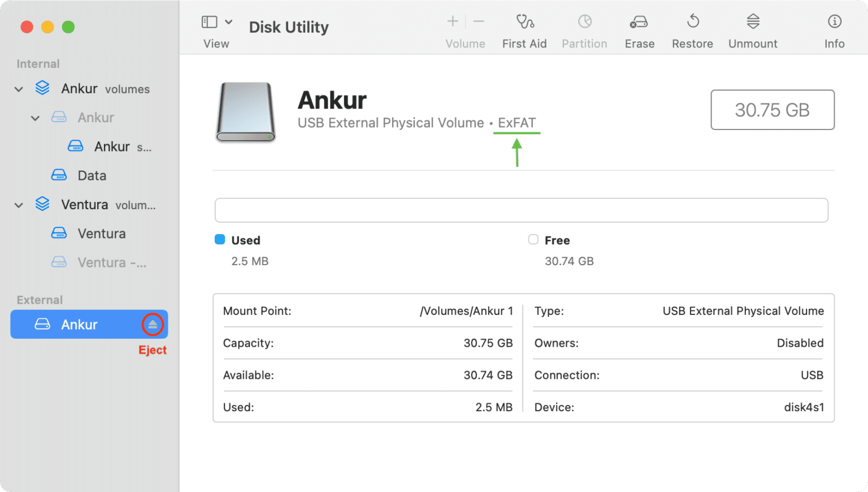Click the Connection USB value
The image size is (868, 492).
[x=812, y=375]
